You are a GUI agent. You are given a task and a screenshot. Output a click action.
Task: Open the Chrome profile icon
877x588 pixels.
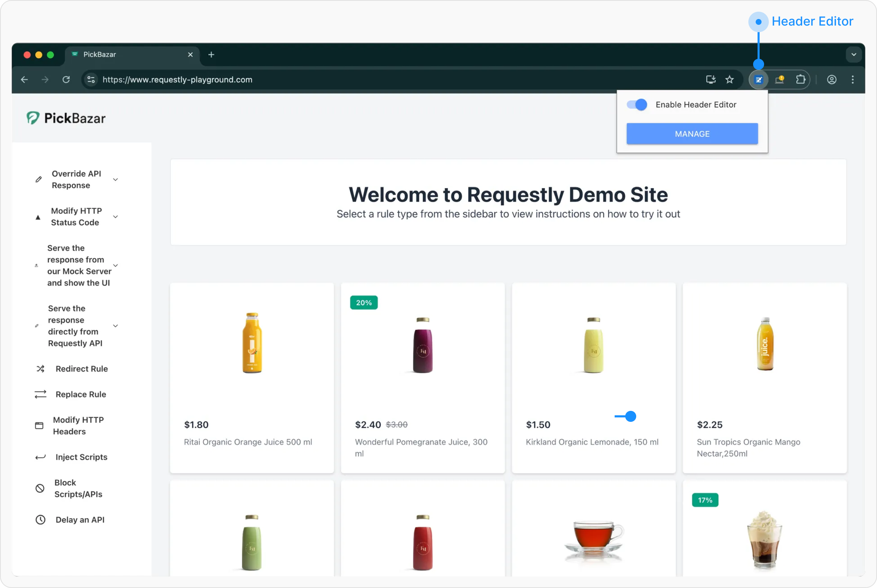[x=832, y=80]
